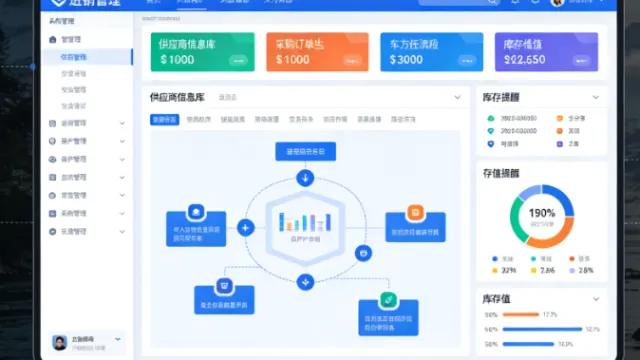640x360 pixels.
Task: Select the highlighted blue tab in the tab row
Action: click(x=164, y=120)
